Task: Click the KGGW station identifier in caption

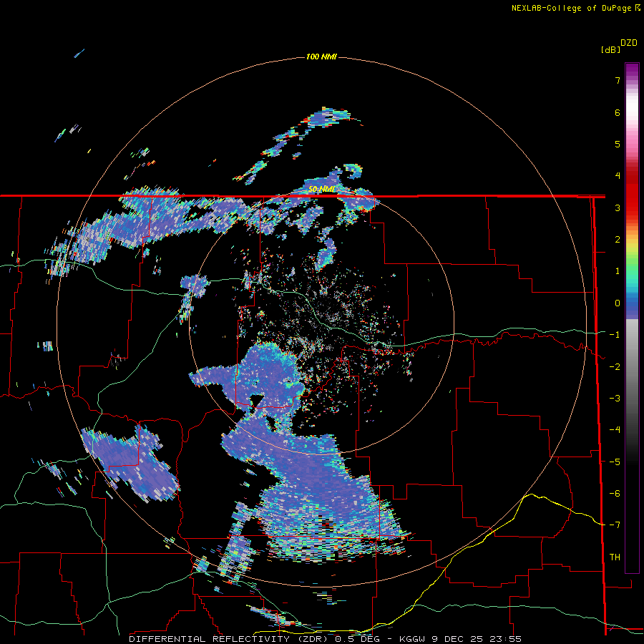Action: click(414, 639)
